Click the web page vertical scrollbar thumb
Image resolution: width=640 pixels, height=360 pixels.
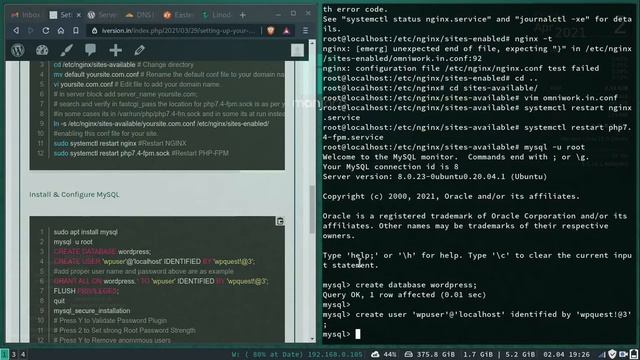click(312, 209)
